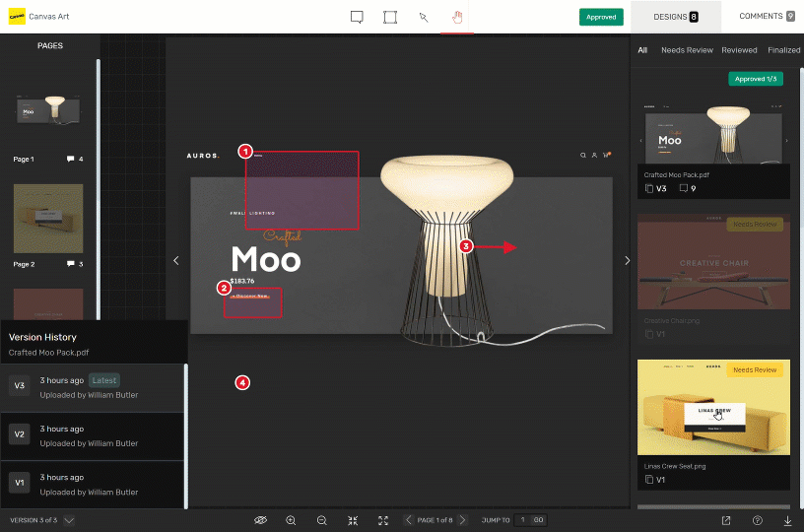Switch to the Comments tab
The image size is (804, 532).
pos(766,17)
